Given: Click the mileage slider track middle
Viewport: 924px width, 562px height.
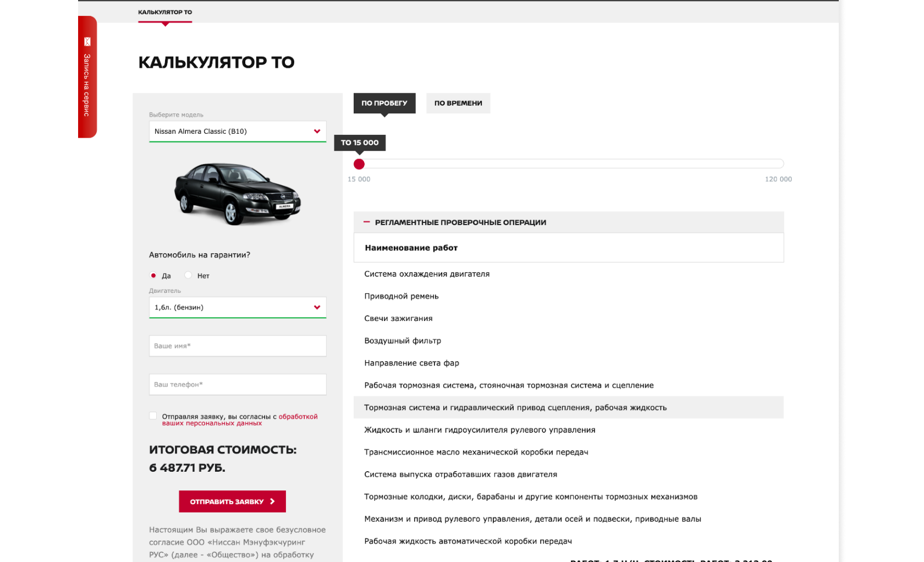Looking at the screenshot, I should pos(569,164).
